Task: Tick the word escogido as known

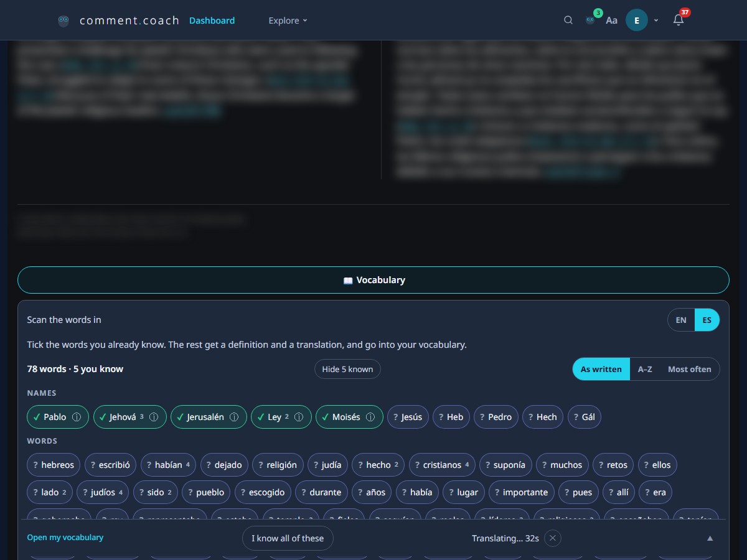Action: [262, 492]
